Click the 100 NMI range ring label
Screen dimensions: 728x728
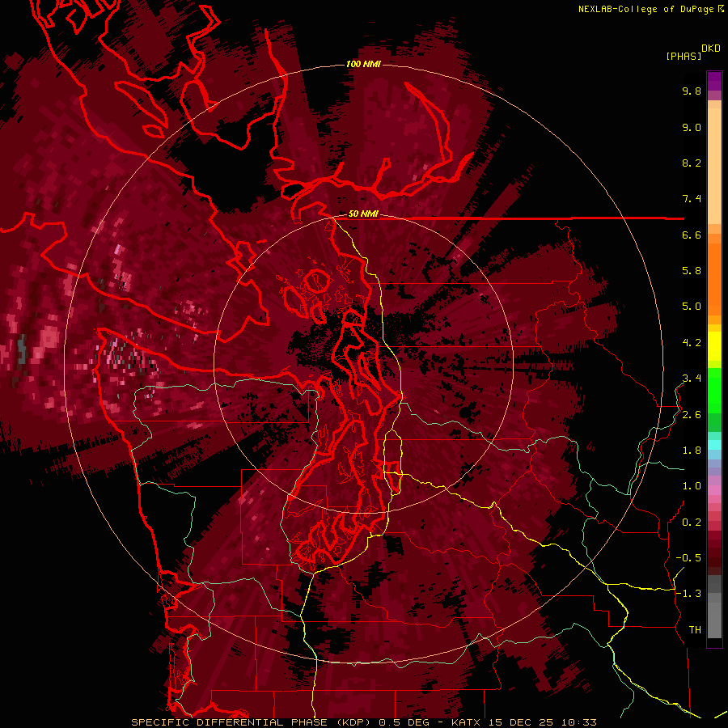pos(363,64)
